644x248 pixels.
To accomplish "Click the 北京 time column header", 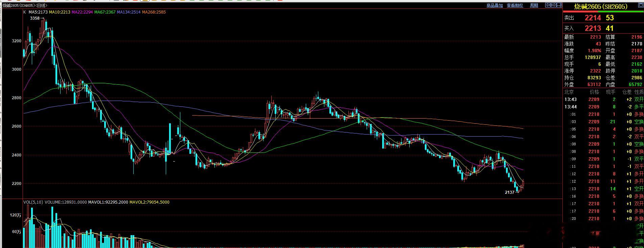I will pyautogui.click(x=569, y=92).
